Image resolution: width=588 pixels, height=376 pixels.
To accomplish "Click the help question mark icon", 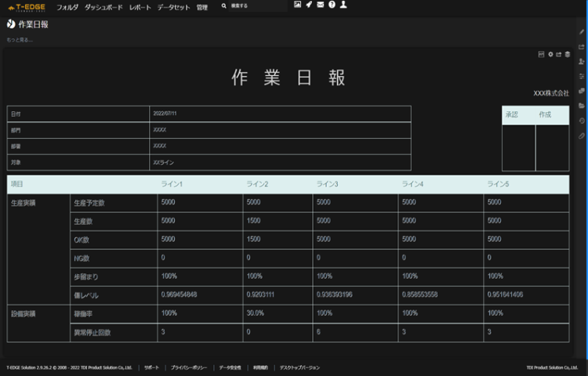I will pyautogui.click(x=332, y=5).
